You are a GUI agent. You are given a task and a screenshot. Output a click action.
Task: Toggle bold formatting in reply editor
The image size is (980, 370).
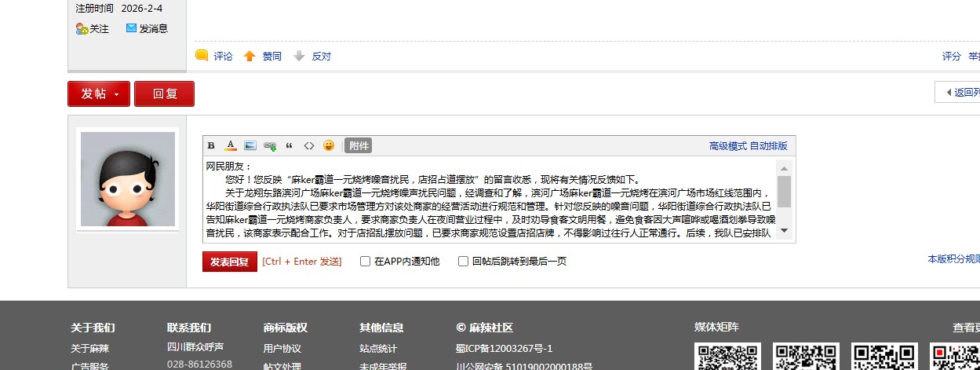click(211, 146)
